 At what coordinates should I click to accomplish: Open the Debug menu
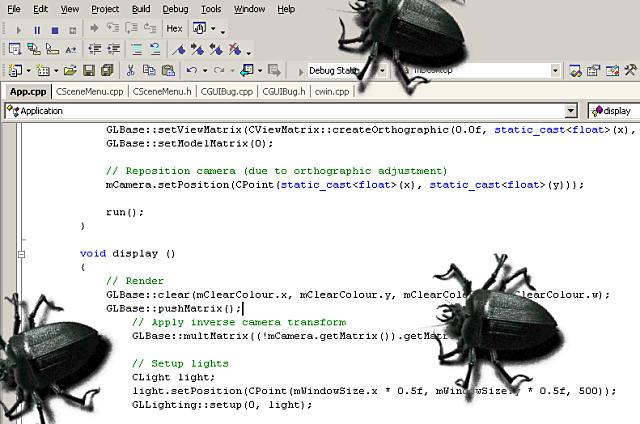176,9
